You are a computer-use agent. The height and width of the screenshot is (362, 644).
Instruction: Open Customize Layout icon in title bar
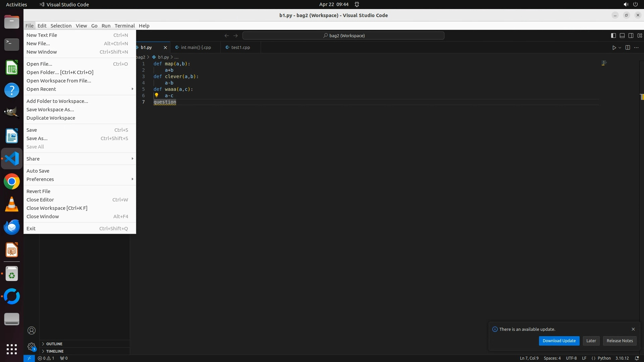click(640, 36)
